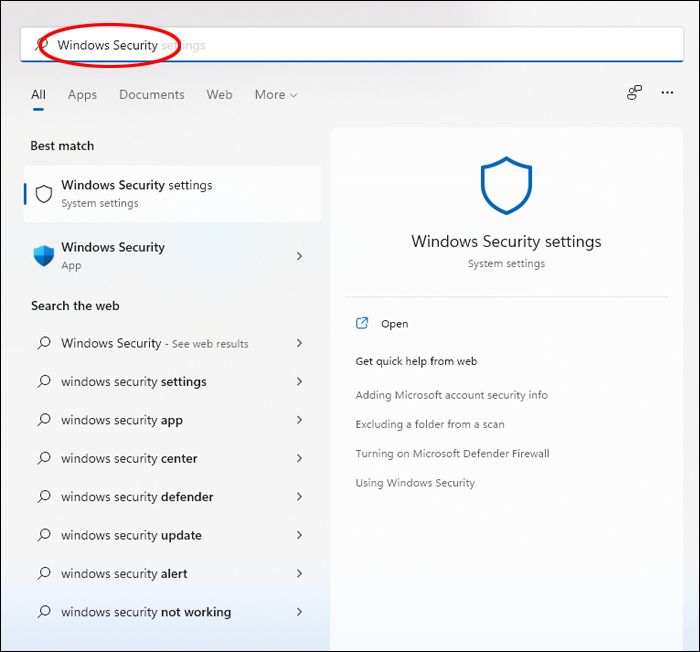
Task: Select the Web filter tab
Action: click(219, 95)
